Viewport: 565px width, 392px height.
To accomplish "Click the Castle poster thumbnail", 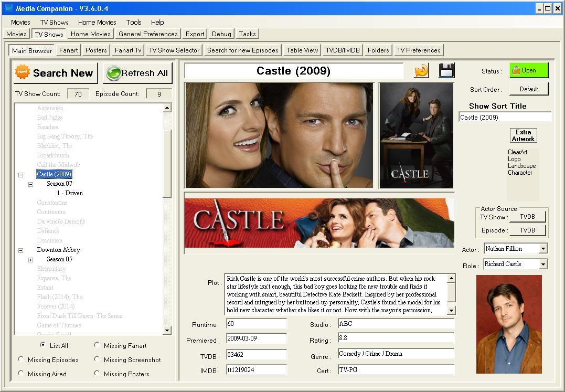I will click(x=416, y=135).
